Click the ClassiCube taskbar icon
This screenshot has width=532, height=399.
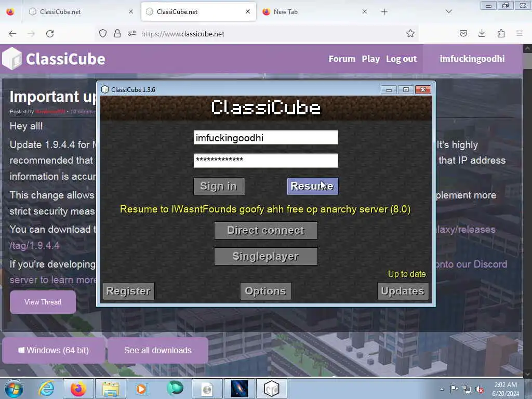tap(272, 389)
